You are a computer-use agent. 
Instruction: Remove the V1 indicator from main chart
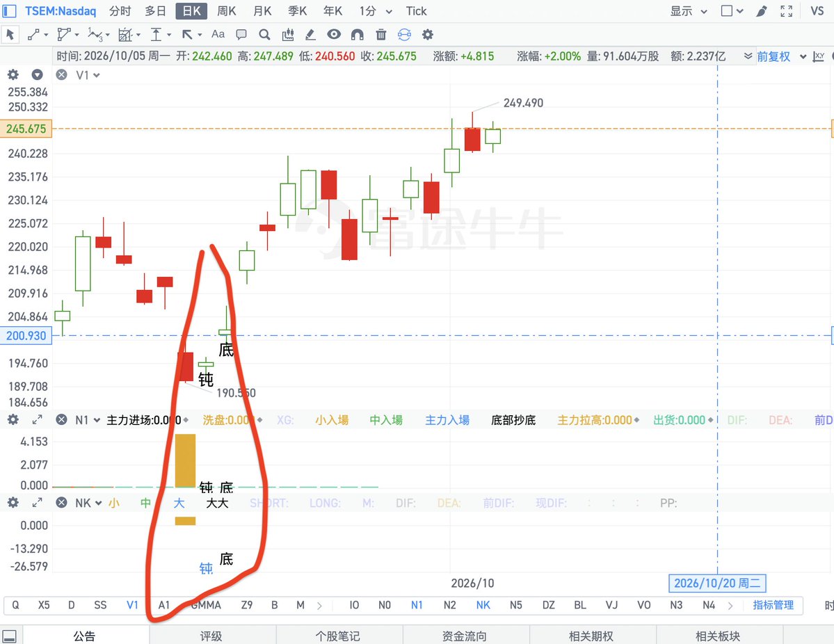[62, 75]
